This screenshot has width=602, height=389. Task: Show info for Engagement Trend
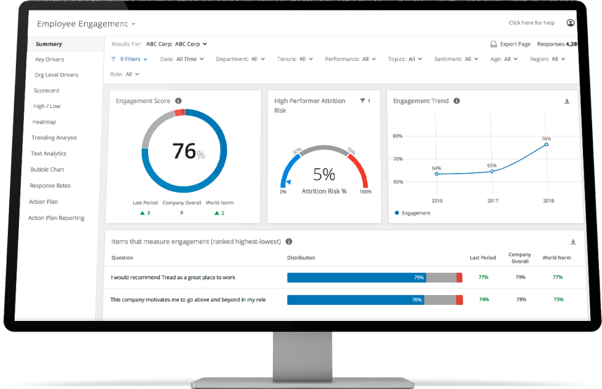tap(456, 101)
